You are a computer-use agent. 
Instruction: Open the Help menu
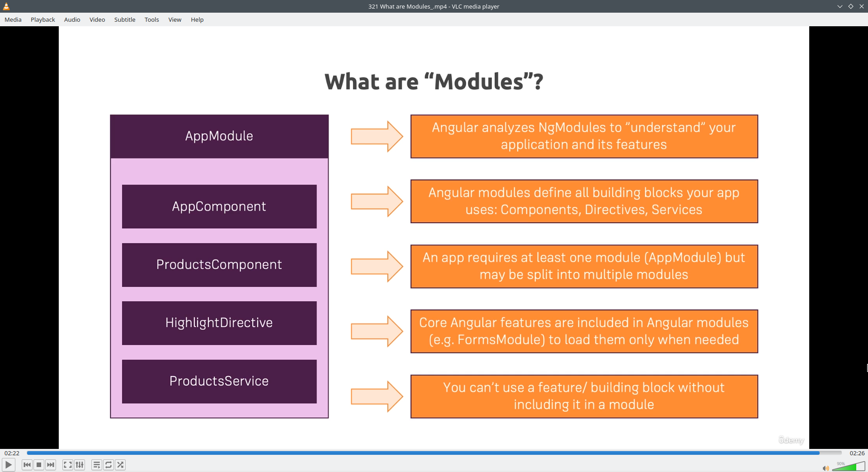pos(197,19)
